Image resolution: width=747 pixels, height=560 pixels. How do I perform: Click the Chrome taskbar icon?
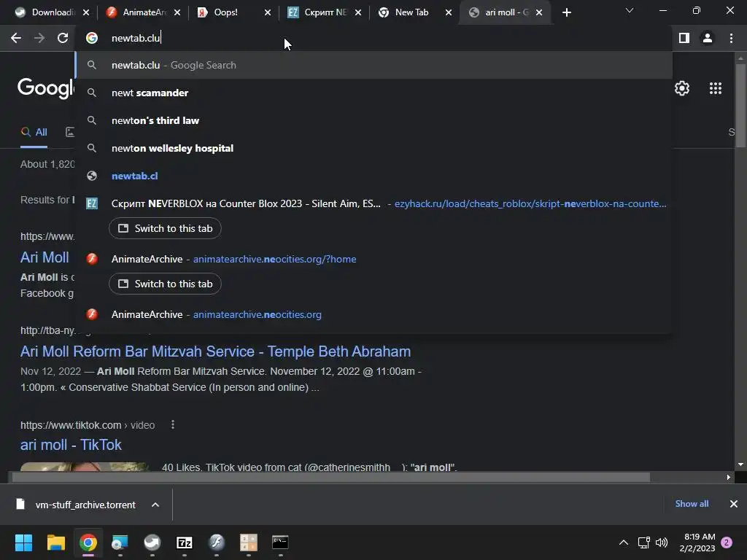[x=88, y=542]
